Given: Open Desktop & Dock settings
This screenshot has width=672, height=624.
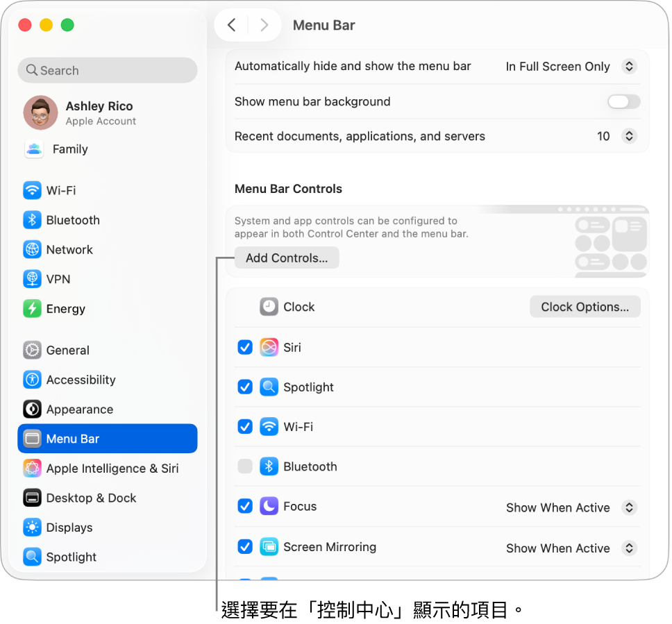Looking at the screenshot, I should (90, 498).
